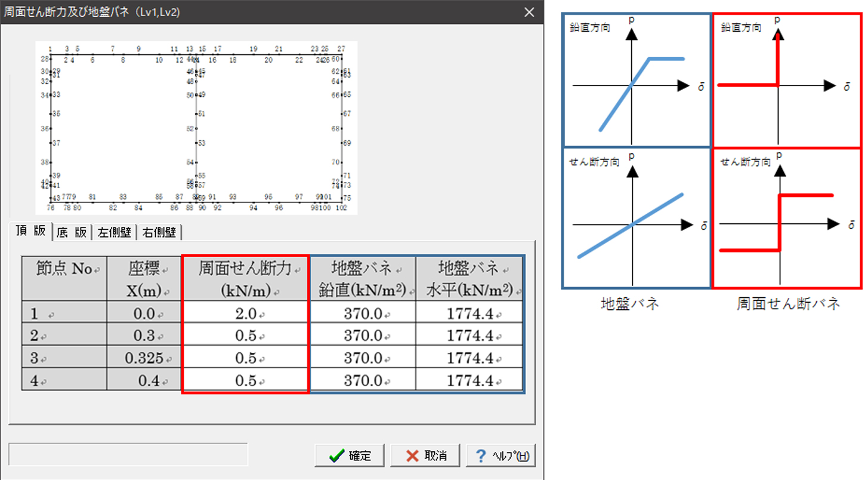The image size is (868, 480).
Task: Click the box culvert node diagram
Action: (x=196, y=128)
